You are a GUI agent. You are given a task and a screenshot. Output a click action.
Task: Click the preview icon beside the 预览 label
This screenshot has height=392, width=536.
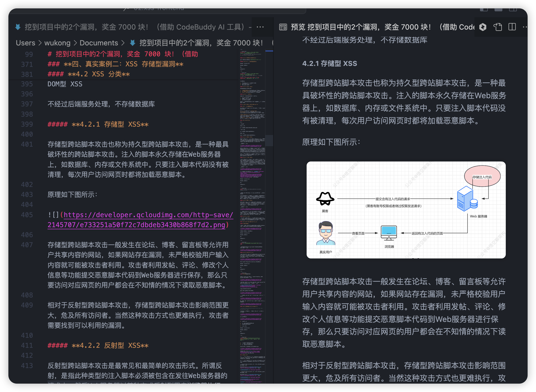(283, 27)
